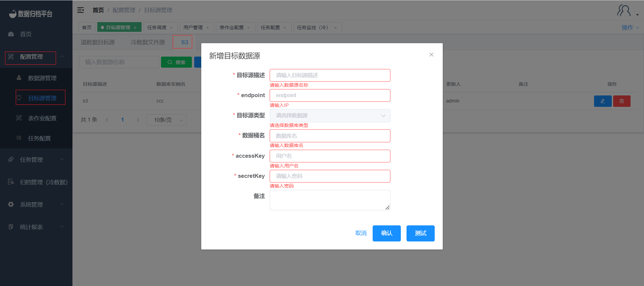Click the red delete icon in the s3 row
Screen dimensions: 644x286
(x=622, y=101)
